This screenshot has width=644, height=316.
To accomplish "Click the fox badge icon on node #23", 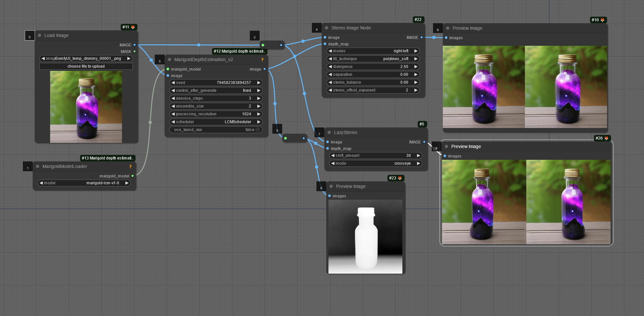I will (400, 178).
